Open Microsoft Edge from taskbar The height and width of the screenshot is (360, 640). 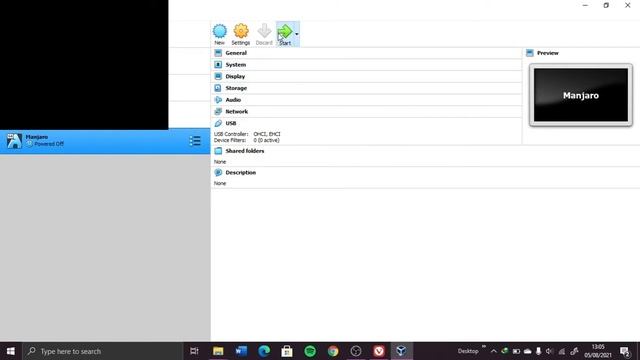264,351
